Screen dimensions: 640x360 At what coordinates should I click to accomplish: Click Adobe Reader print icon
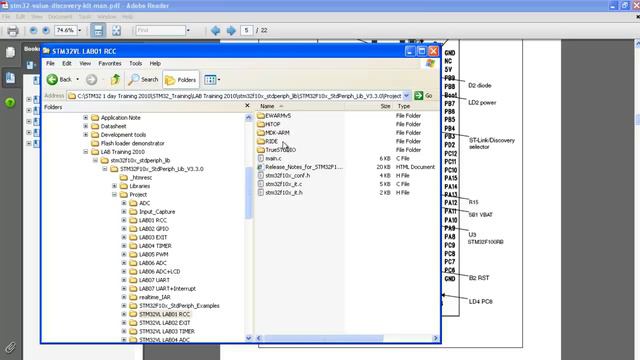coord(13,31)
